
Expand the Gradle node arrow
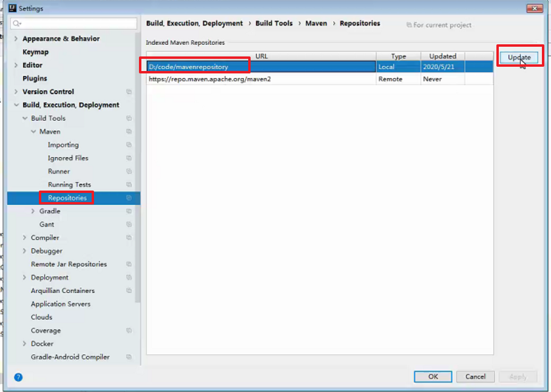tap(33, 211)
